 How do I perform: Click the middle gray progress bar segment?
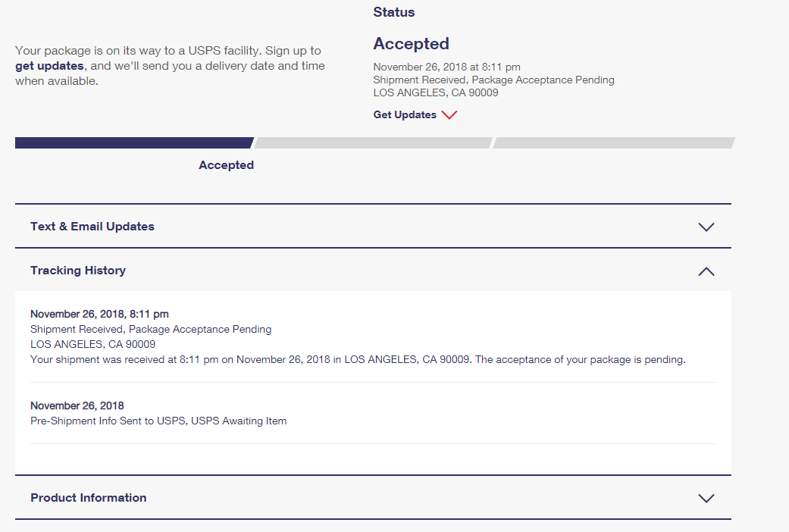373,142
